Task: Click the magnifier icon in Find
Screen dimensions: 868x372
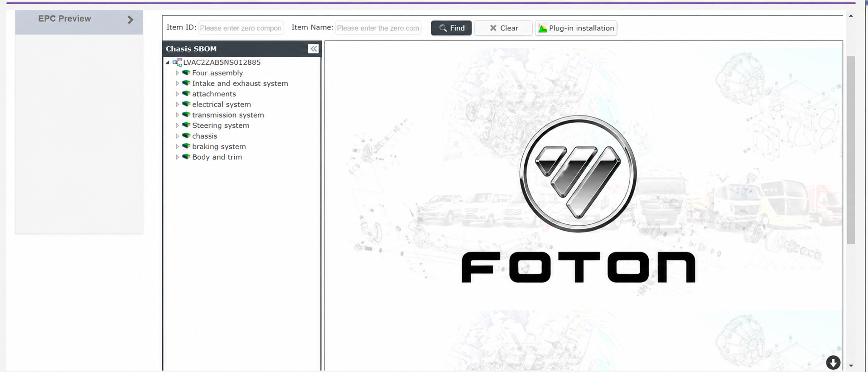Action: pyautogui.click(x=443, y=28)
